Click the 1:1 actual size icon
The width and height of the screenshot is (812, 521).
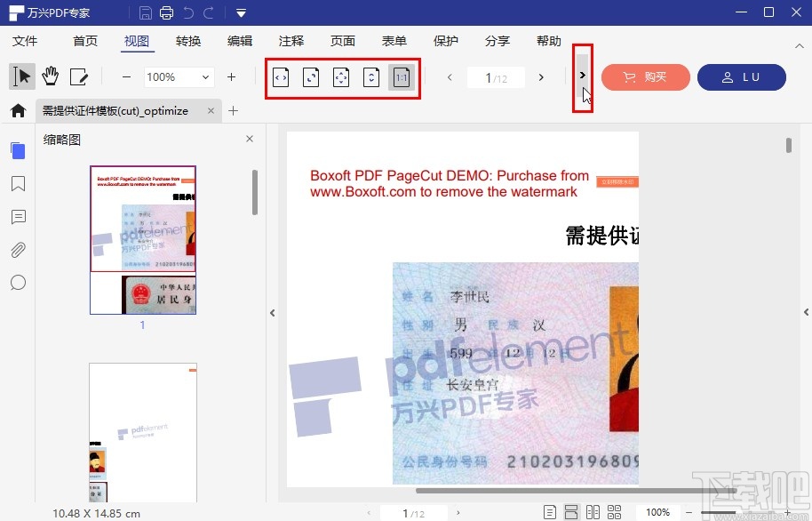pos(402,77)
